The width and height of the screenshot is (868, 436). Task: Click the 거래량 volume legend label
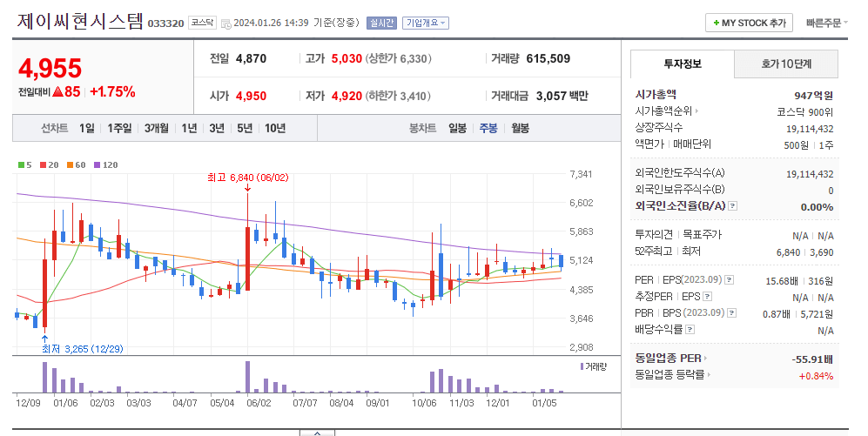tap(594, 367)
